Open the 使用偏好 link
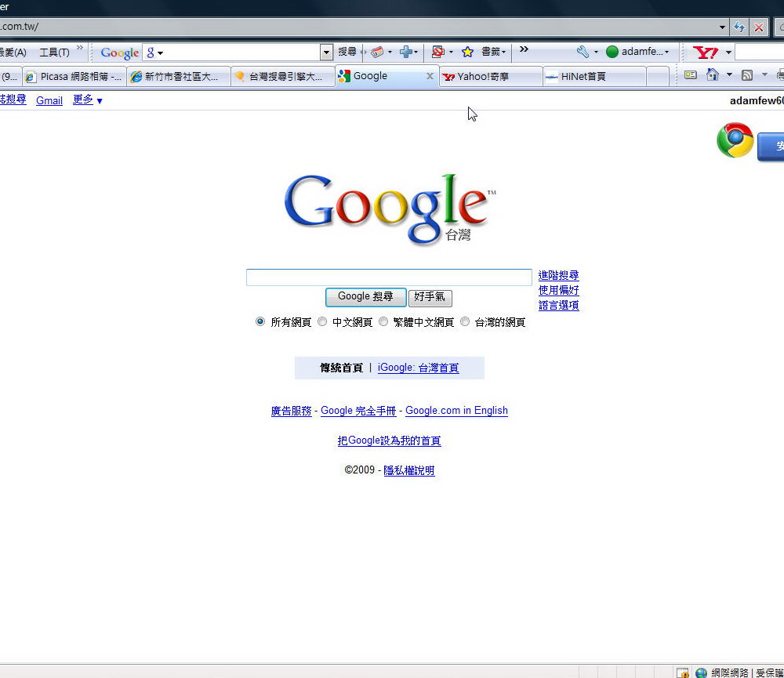 (558, 291)
